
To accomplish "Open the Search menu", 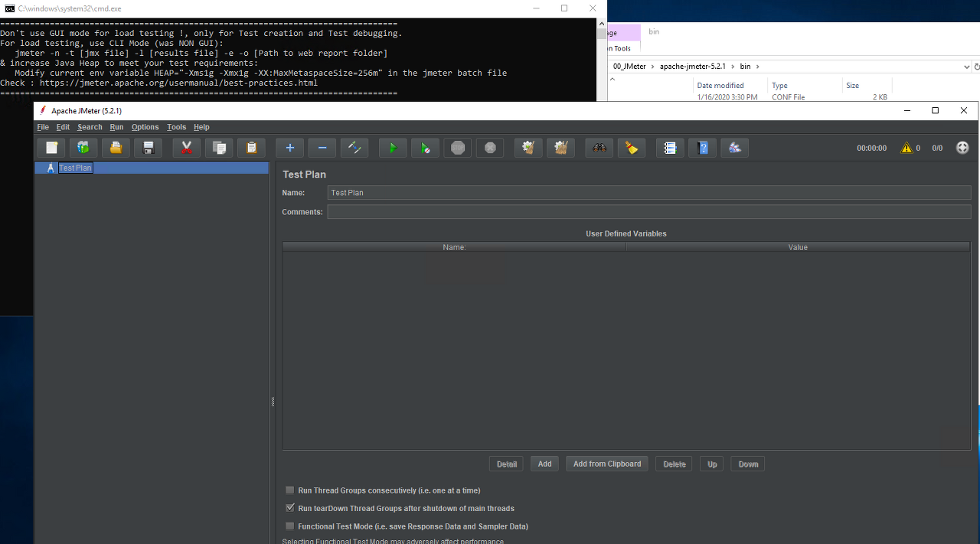I will coord(90,127).
